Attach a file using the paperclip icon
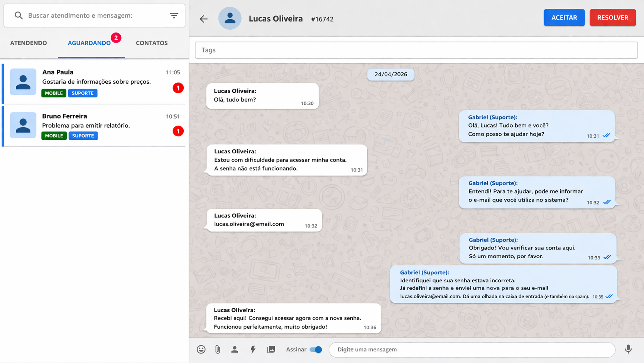Viewport: 644px width, 363px height. (x=218, y=350)
